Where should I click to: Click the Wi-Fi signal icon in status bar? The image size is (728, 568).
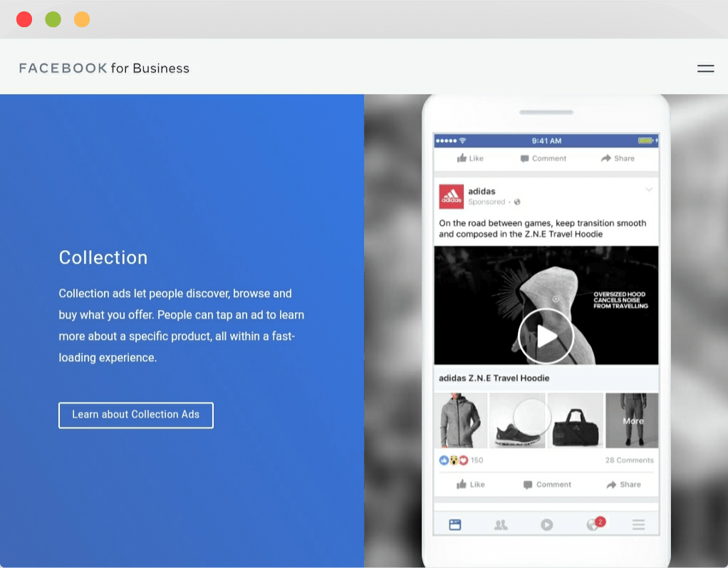[x=462, y=140]
